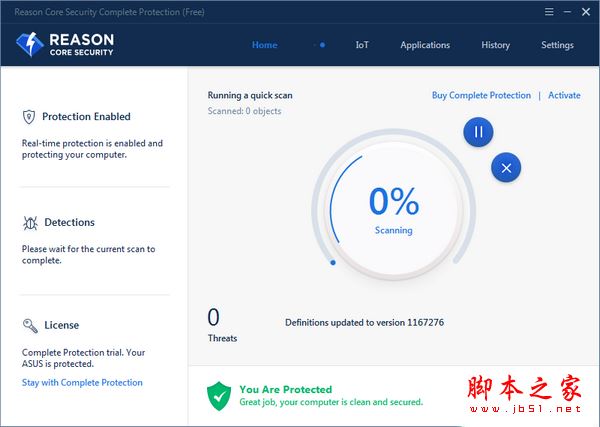Pause the running quick scan
This screenshot has height=427, width=600.
(478, 132)
